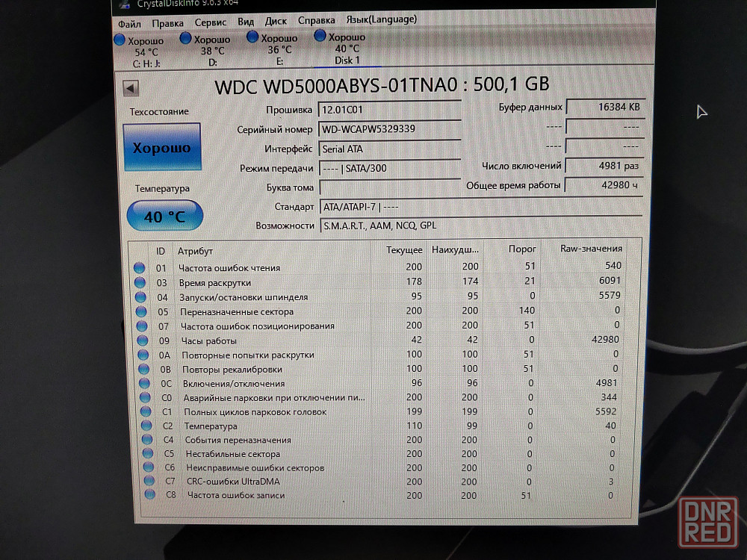Click the Стандарт field ATA/ATAPI-7
747x560 pixels.
tap(481, 207)
